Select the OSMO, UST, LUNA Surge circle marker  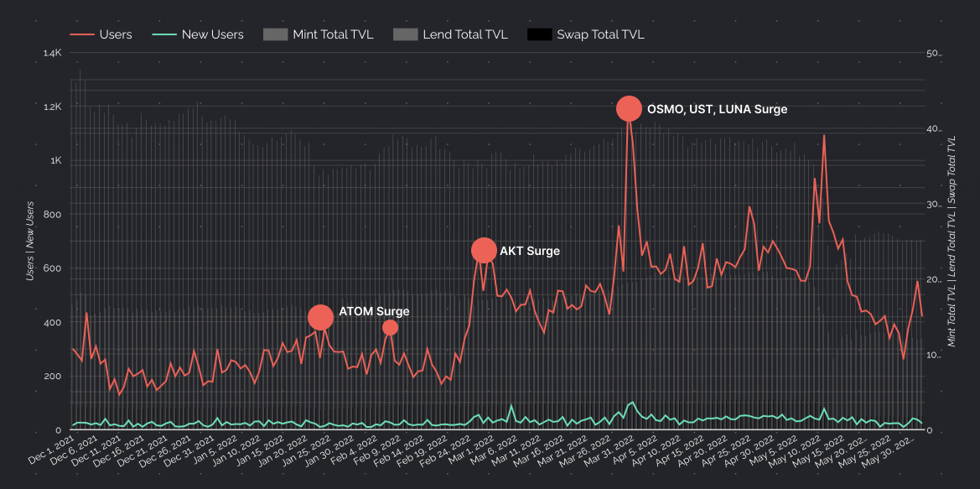point(629,108)
